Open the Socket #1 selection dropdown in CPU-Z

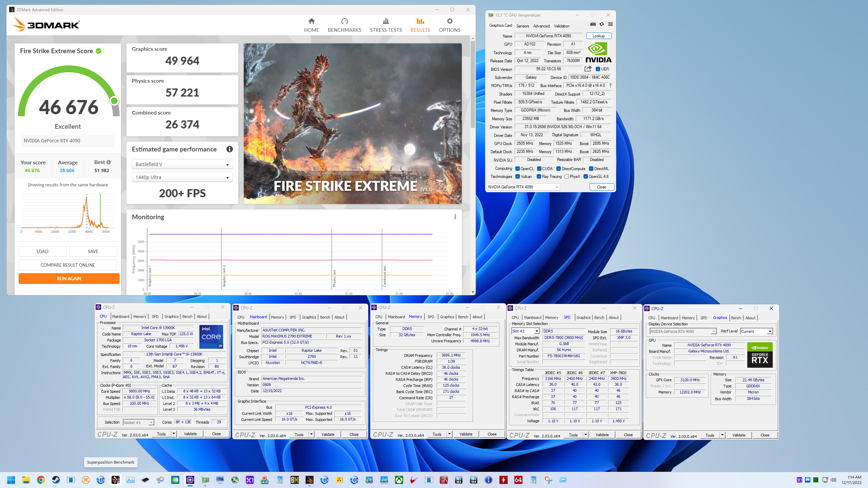coord(139,423)
